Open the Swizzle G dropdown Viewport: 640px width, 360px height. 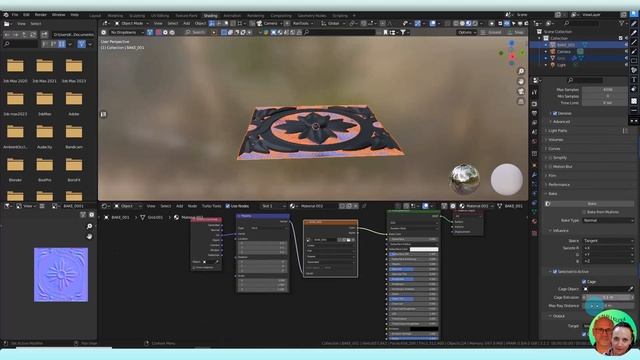pos(608,254)
